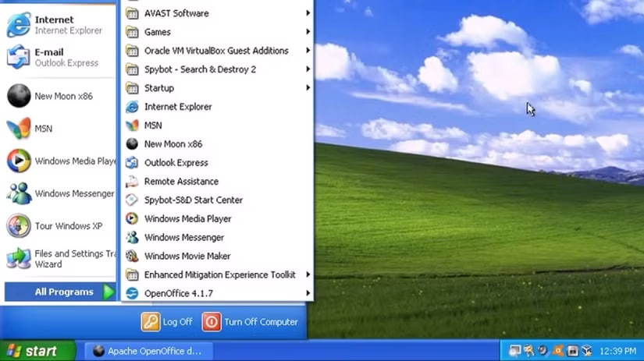Viewport: 644px width, 361px height.
Task: Open the Oracle VM VirtualBox Guest Additions entry
Action: point(217,51)
